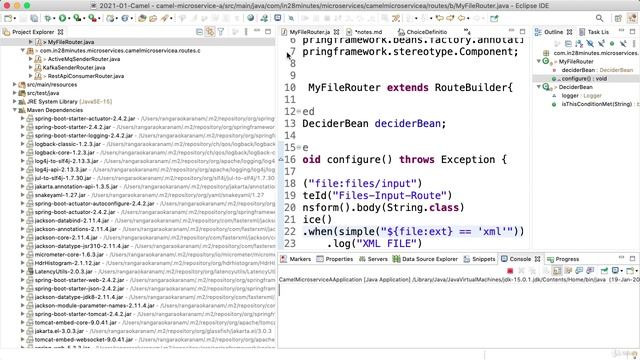Expand the JRE System Library node
The height and width of the screenshot is (360, 640).
pos(15,102)
